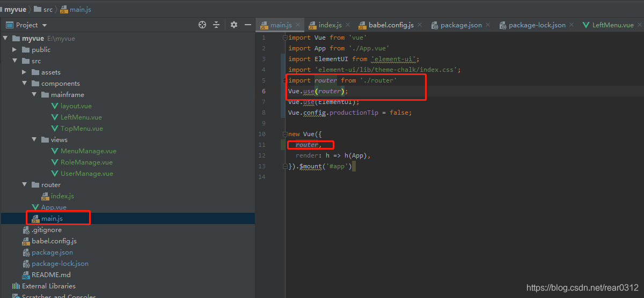Open Project panel settings gear
This screenshot has width=644, height=298.
click(x=234, y=25)
